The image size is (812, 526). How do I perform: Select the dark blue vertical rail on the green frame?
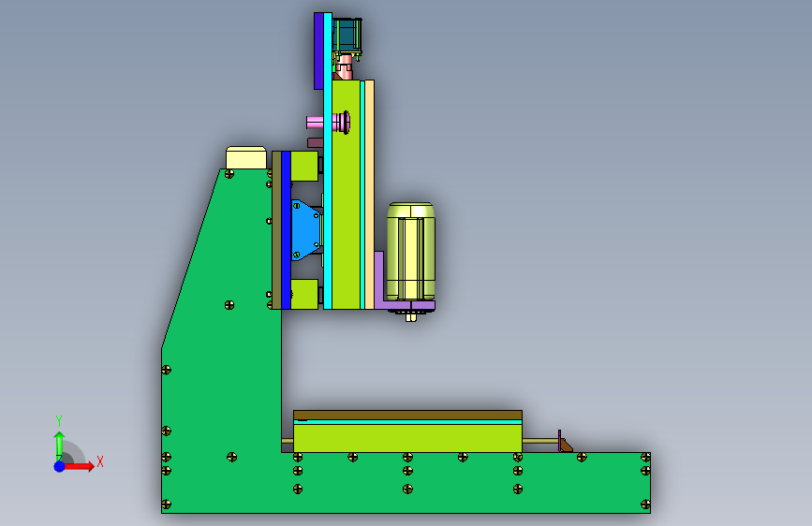pyautogui.click(x=286, y=230)
